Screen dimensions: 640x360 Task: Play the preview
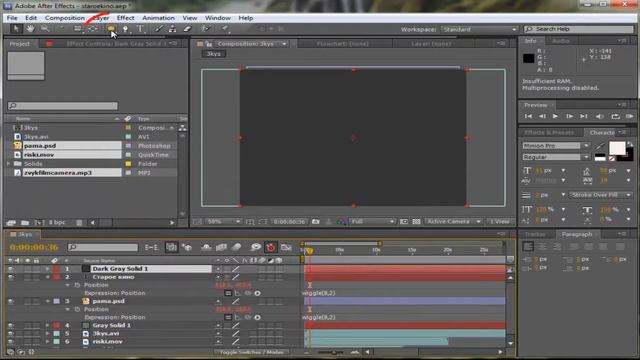tap(555, 116)
